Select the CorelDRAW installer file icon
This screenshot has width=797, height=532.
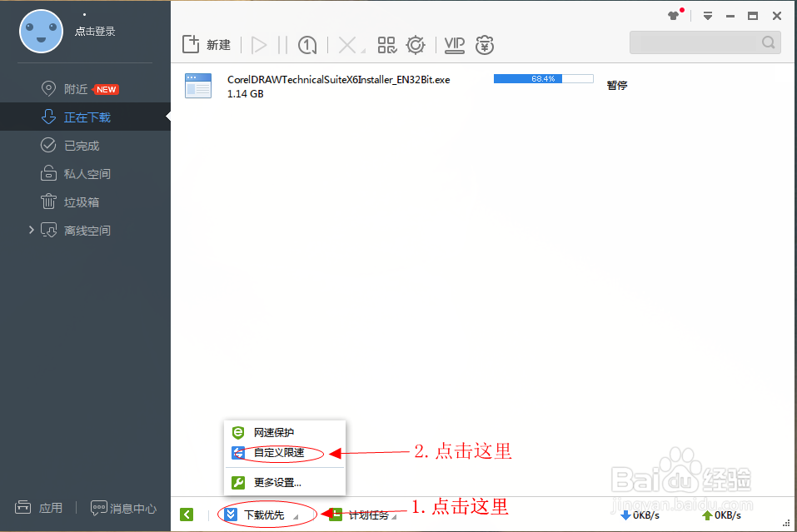click(198, 86)
